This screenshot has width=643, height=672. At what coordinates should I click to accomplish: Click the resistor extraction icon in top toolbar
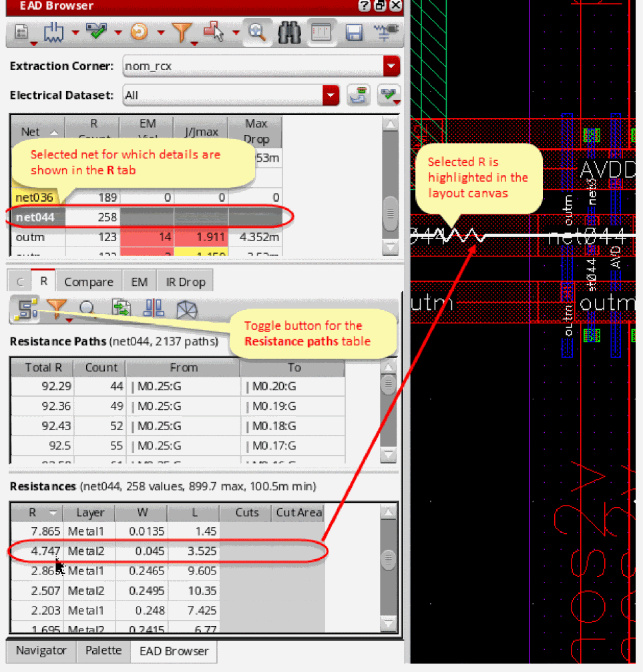coord(54,32)
